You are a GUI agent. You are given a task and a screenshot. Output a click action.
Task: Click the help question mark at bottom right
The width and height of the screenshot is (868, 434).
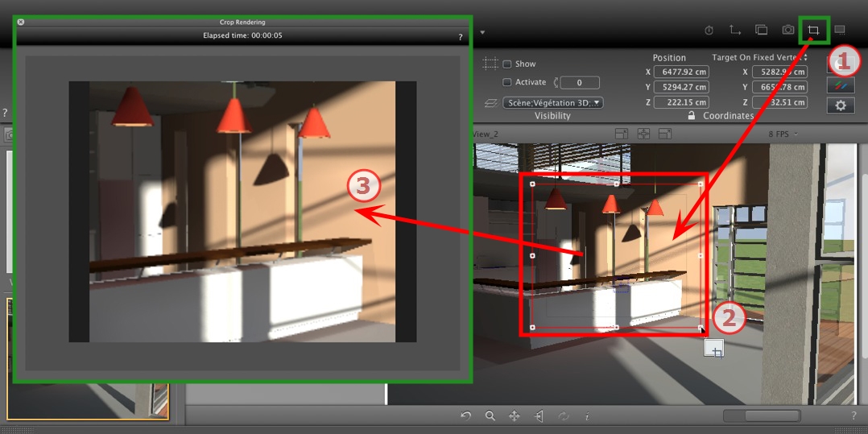click(853, 415)
